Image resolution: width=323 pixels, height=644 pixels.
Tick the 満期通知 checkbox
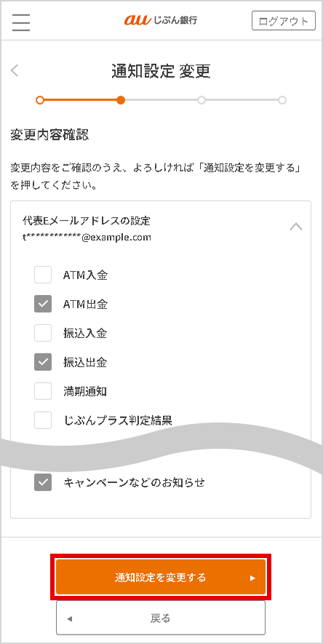point(43,391)
